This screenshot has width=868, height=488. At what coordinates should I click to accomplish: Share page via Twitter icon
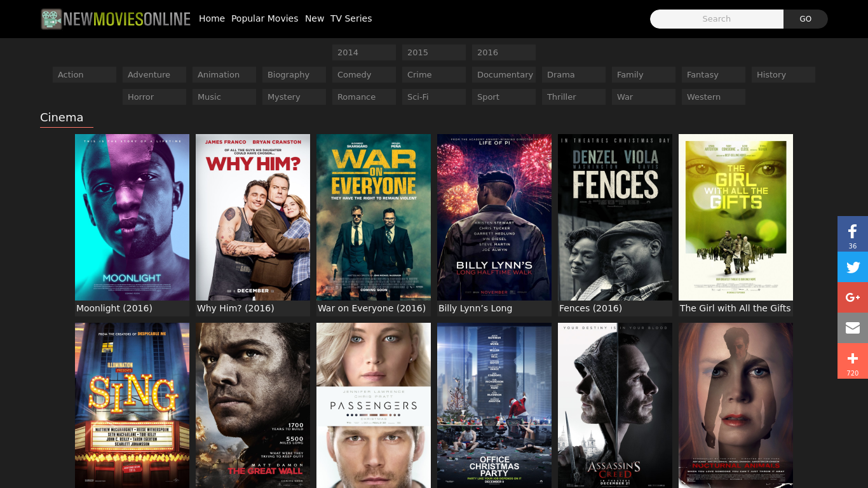point(853,267)
